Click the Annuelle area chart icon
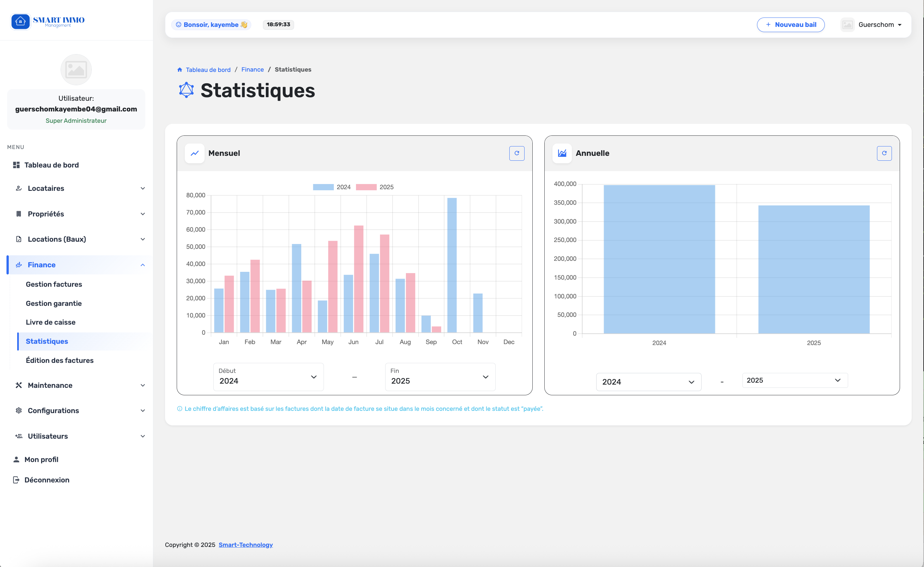The height and width of the screenshot is (567, 924). coord(562,153)
